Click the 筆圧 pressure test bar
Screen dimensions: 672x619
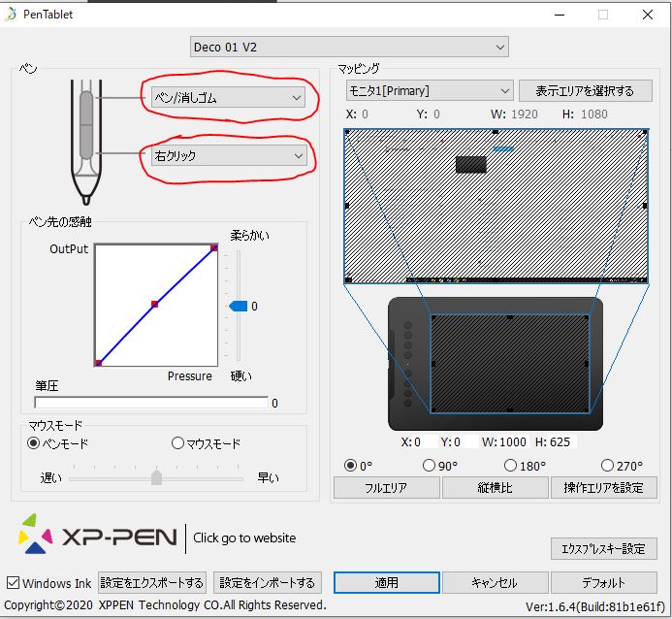point(151,403)
